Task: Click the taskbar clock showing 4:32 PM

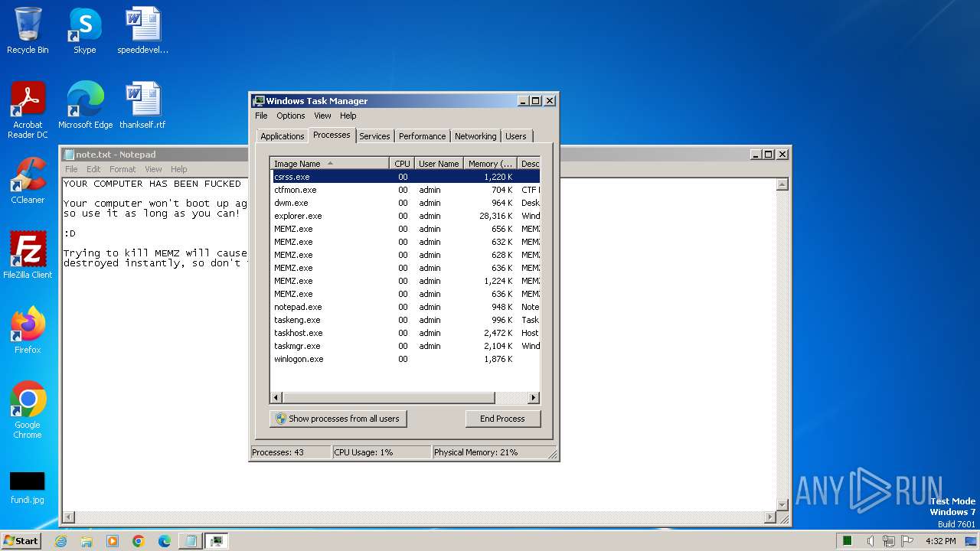Action: click(x=941, y=541)
